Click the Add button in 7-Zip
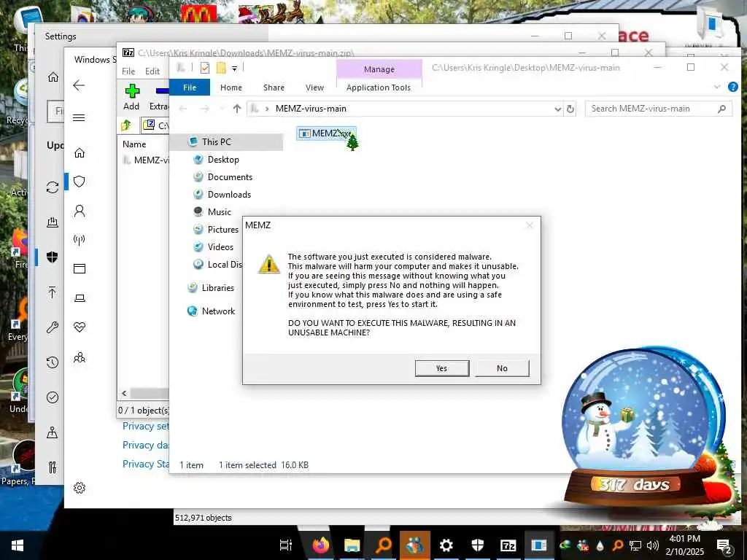Image resolution: width=747 pixels, height=560 pixels. pos(131,97)
